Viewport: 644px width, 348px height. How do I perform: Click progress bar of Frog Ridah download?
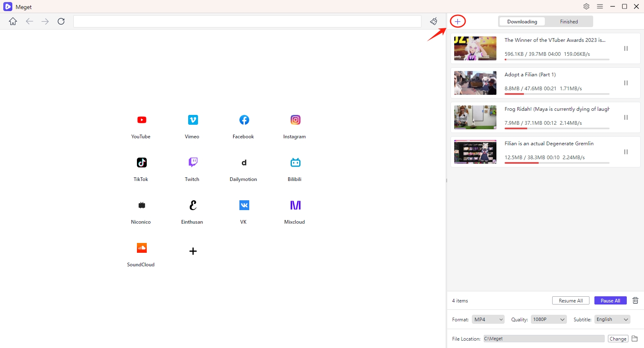557,128
